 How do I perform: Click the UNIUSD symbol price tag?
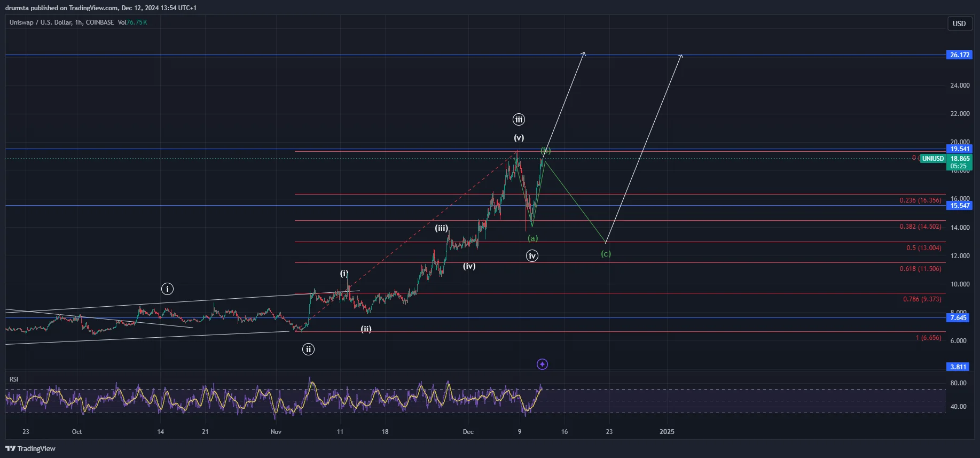pos(932,159)
